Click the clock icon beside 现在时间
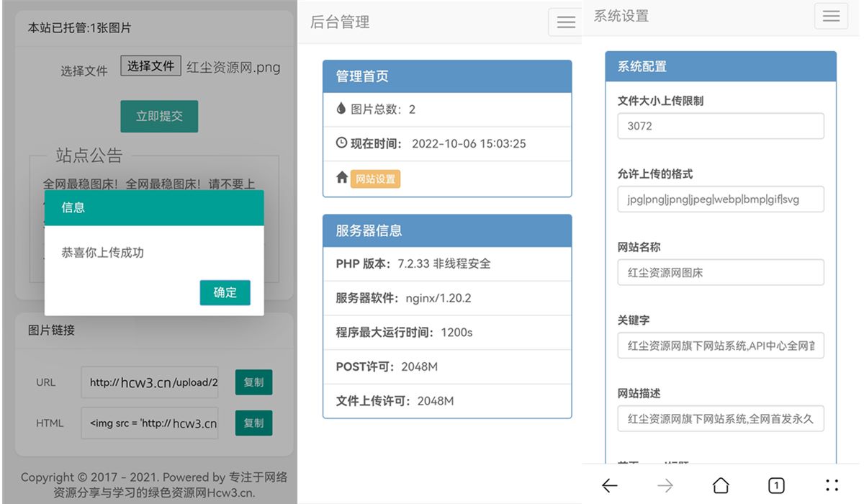Viewport: 864px width, 504px height. (341, 143)
